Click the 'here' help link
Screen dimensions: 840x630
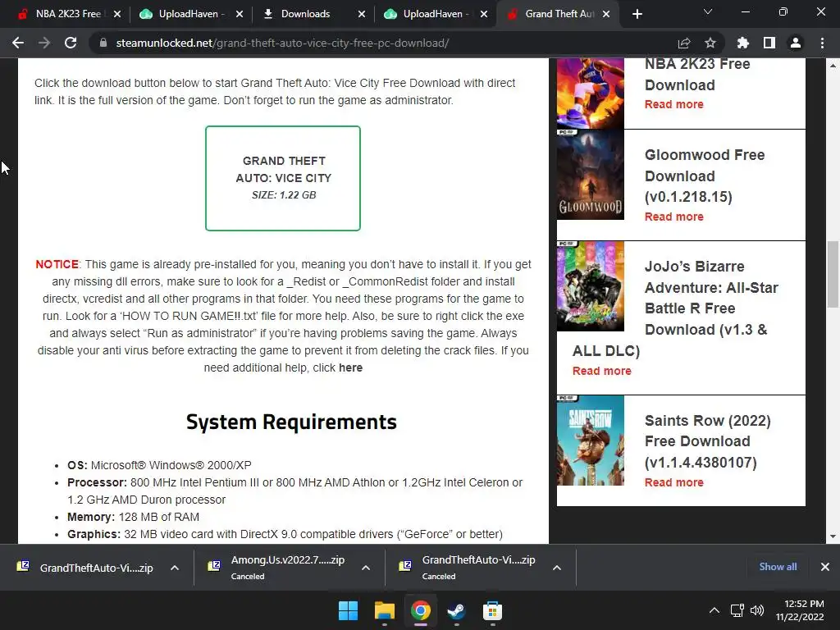point(350,367)
